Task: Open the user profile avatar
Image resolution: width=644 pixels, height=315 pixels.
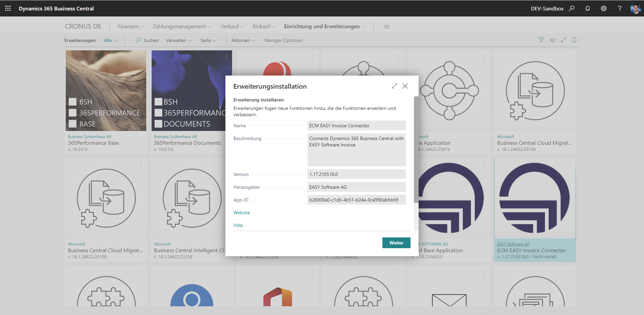Action: [635, 8]
